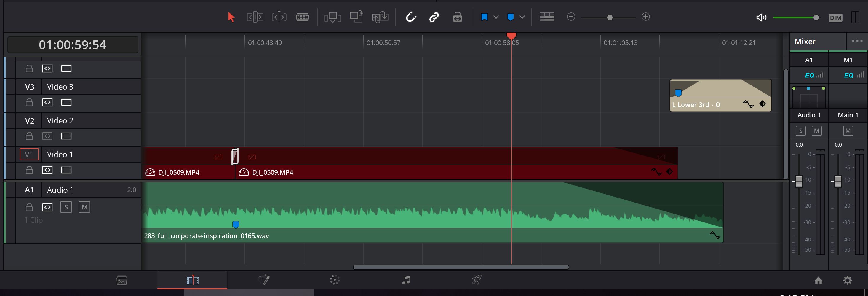This screenshot has width=868, height=296.
Task: Toggle auto track selector on Video 3
Action: pyautogui.click(x=47, y=102)
